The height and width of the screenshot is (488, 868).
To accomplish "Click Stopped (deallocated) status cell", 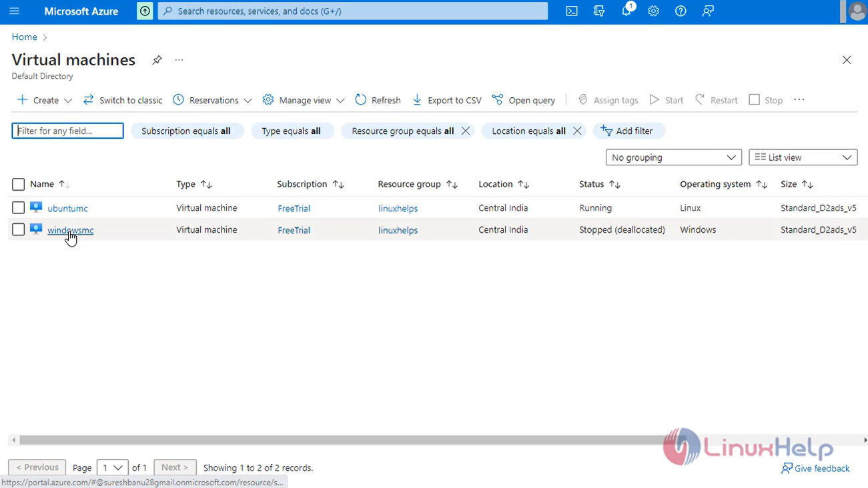I will tap(622, 230).
